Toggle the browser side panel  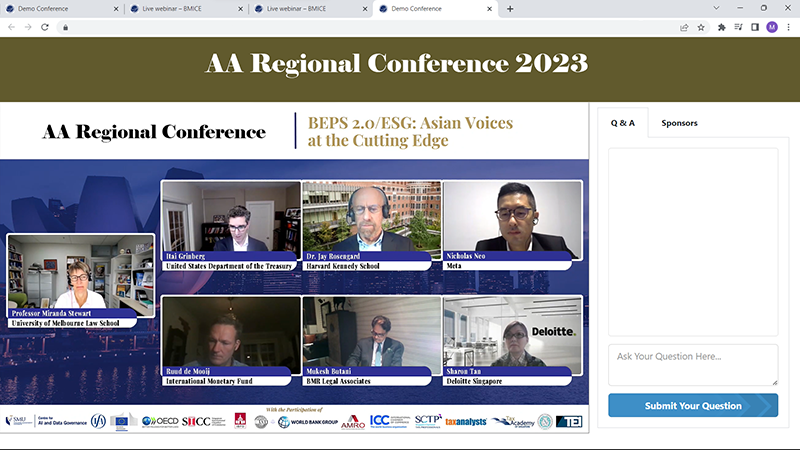point(755,27)
